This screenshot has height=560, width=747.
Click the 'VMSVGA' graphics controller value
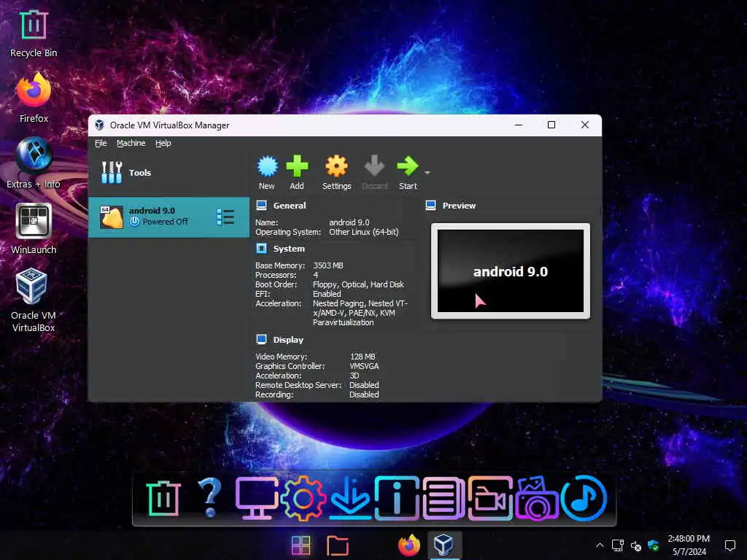(364, 366)
